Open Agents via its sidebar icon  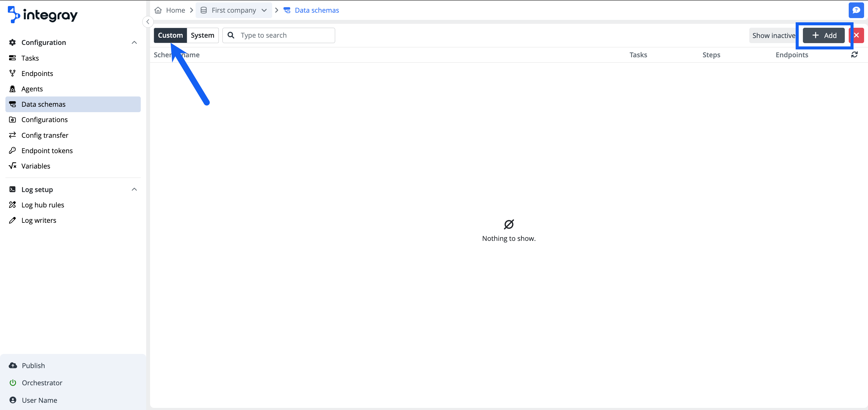pyautogui.click(x=12, y=89)
